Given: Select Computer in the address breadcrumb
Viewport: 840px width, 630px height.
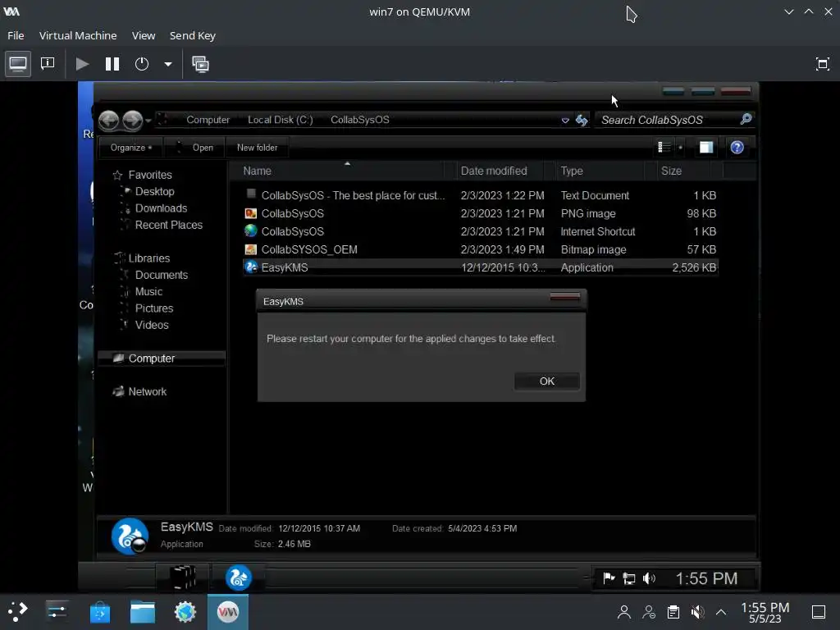Looking at the screenshot, I should tap(208, 120).
